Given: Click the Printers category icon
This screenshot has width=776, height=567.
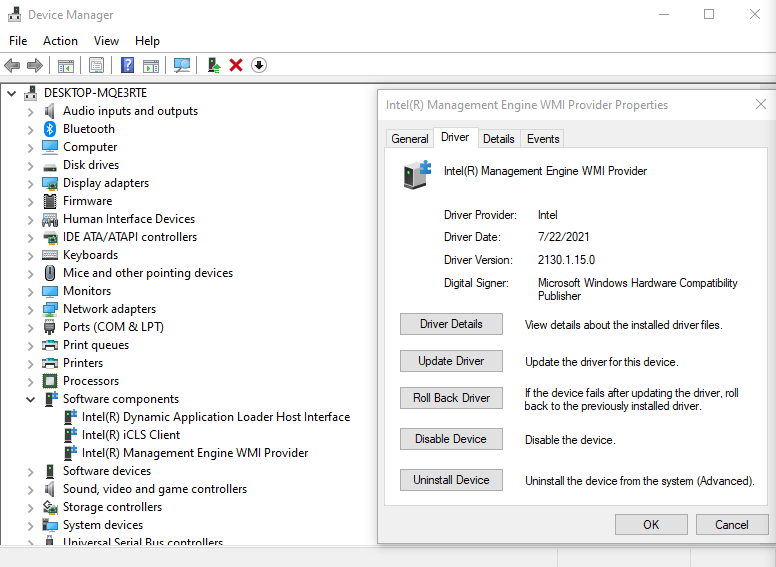Looking at the screenshot, I should click(50, 363).
